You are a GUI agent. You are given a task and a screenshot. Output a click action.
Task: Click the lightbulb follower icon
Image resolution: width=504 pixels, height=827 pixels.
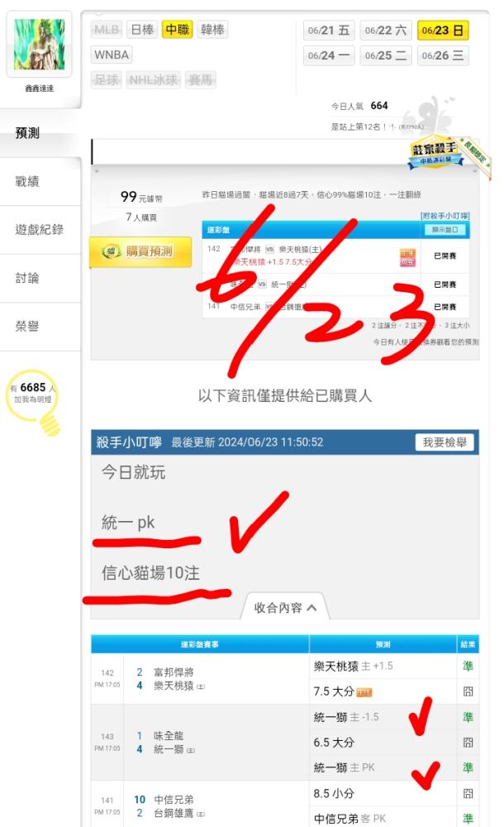(x=34, y=402)
